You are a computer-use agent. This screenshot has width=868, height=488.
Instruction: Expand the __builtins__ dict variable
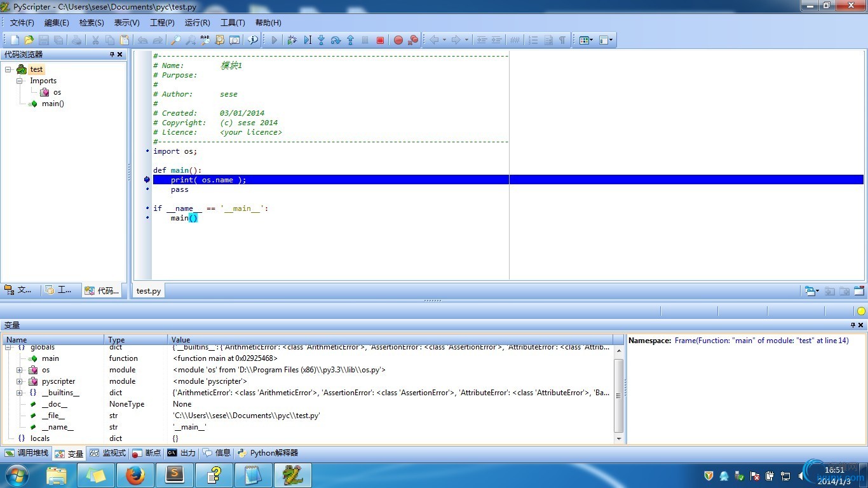pyautogui.click(x=20, y=393)
